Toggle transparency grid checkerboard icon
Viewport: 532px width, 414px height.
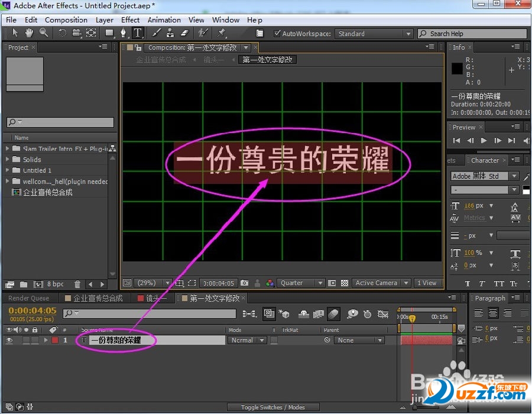pyautogui.click(x=345, y=283)
